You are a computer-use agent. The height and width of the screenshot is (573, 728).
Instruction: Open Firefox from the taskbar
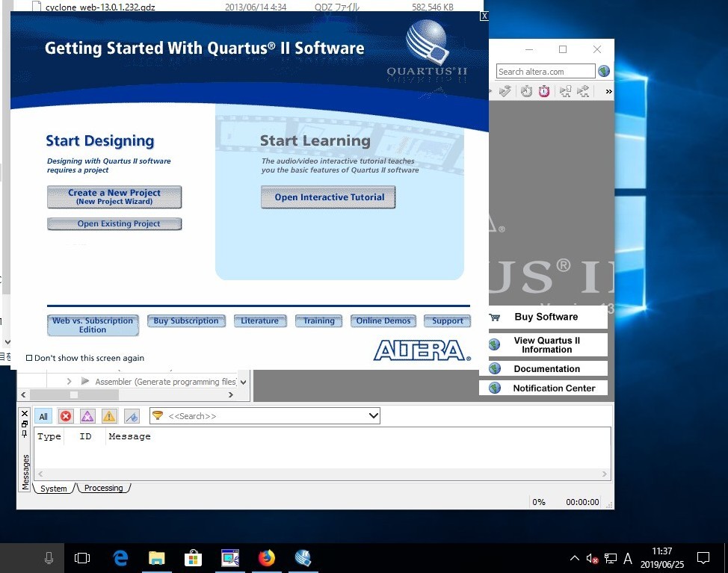click(x=267, y=558)
